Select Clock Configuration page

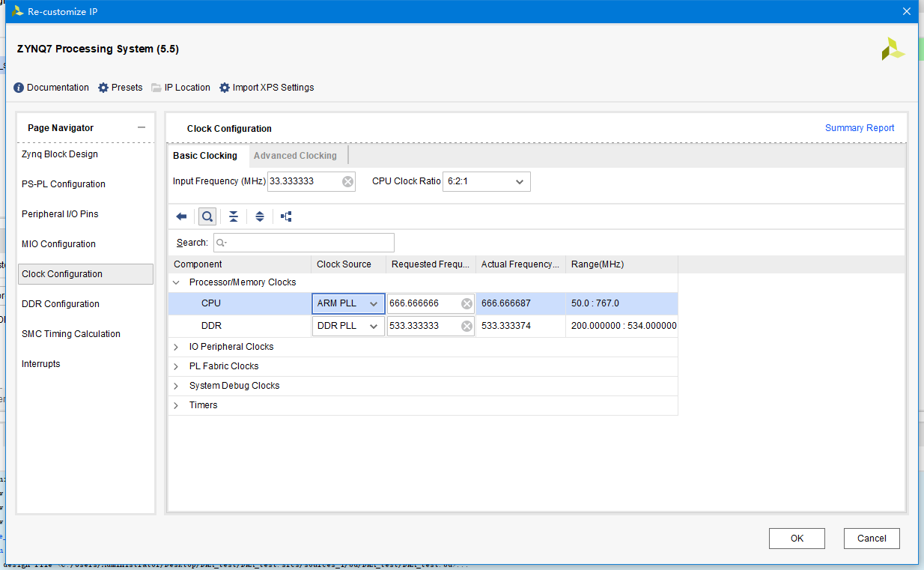tap(85, 274)
